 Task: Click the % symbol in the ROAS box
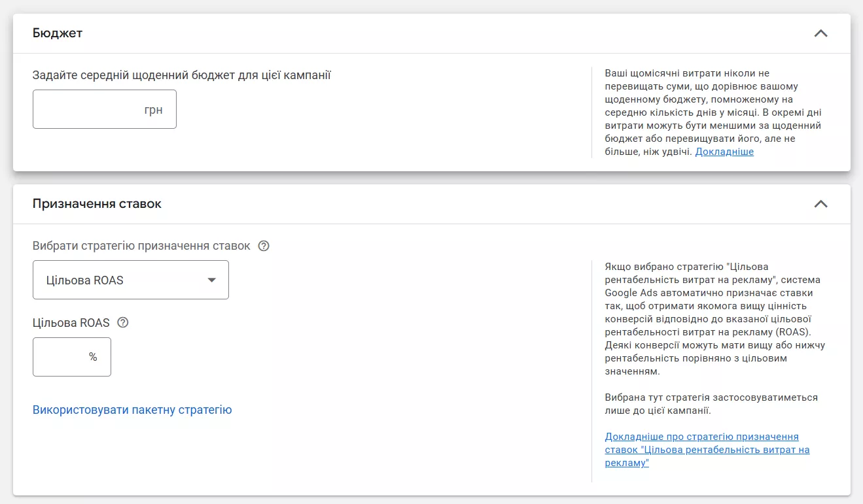pos(93,357)
